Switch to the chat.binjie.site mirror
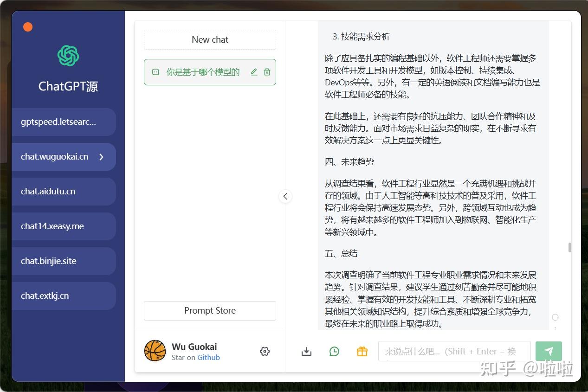The image size is (588, 392). 64,261
